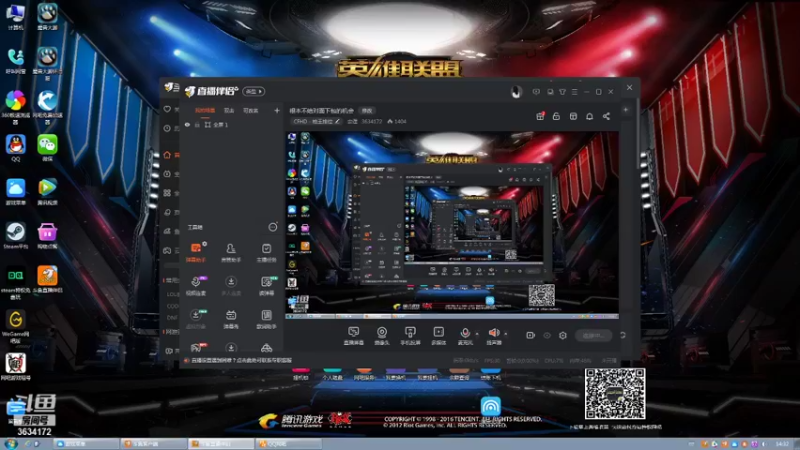This screenshot has height=450, width=800.
Task: Click the blue wifi-style icon above the copyright text
Action: pos(490,406)
